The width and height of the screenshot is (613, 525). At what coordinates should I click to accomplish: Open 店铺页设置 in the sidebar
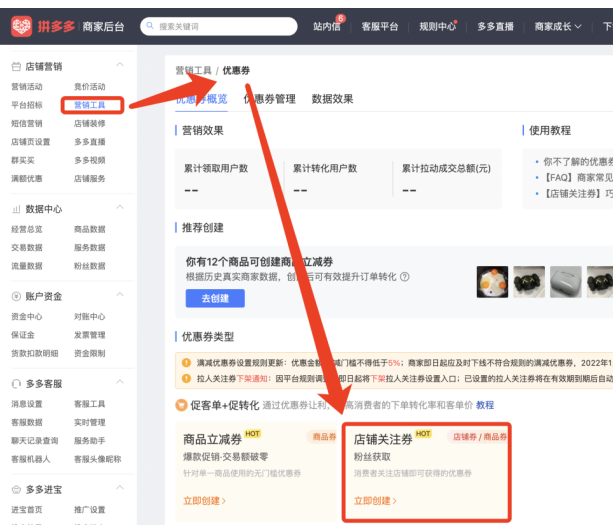[x=31, y=142]
